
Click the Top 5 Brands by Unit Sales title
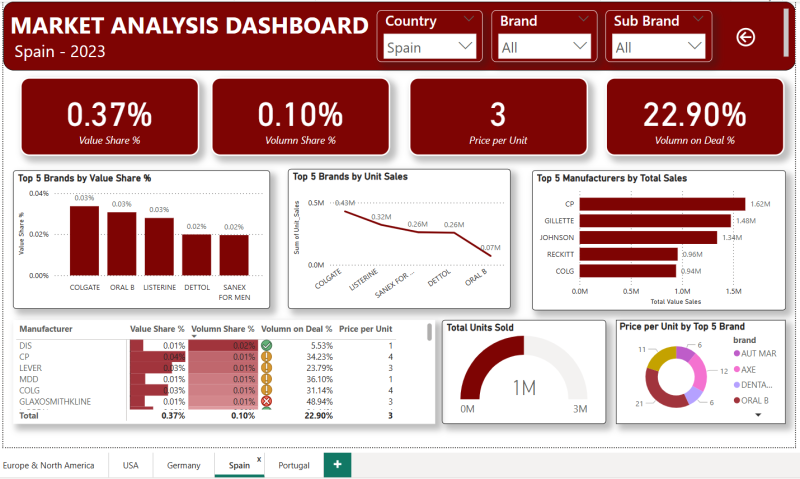(350, 177)
